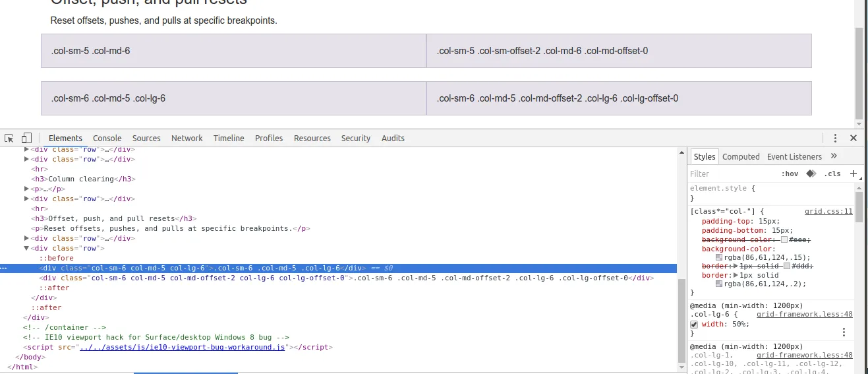
Task: Toggle the .cls class editor button
Action: coord(832,173)
